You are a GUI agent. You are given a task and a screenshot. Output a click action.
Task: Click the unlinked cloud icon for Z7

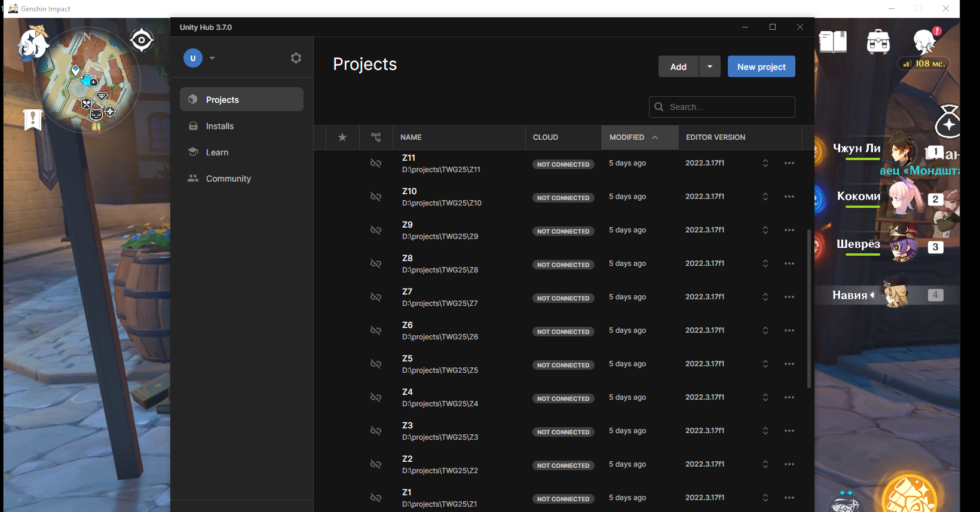(376, 297)
